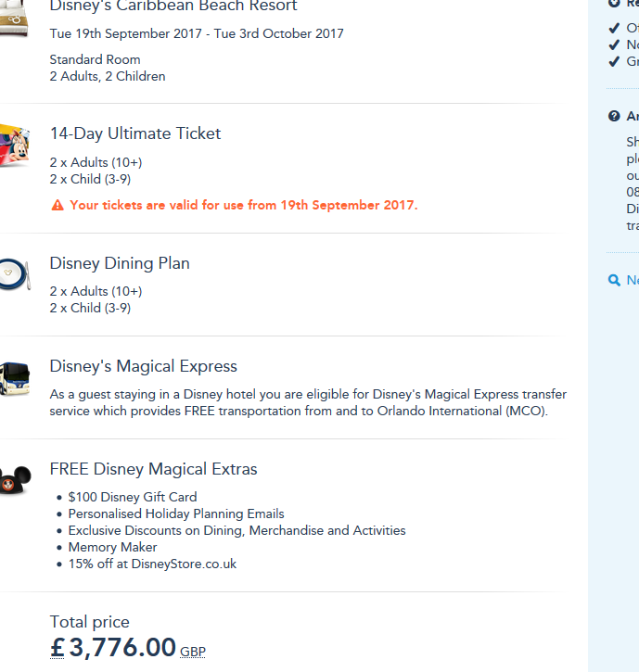Screen dimensions: 639x672
Task: Click the Disney Dining Plan plate icon
Action: click(x=13, y=274)
